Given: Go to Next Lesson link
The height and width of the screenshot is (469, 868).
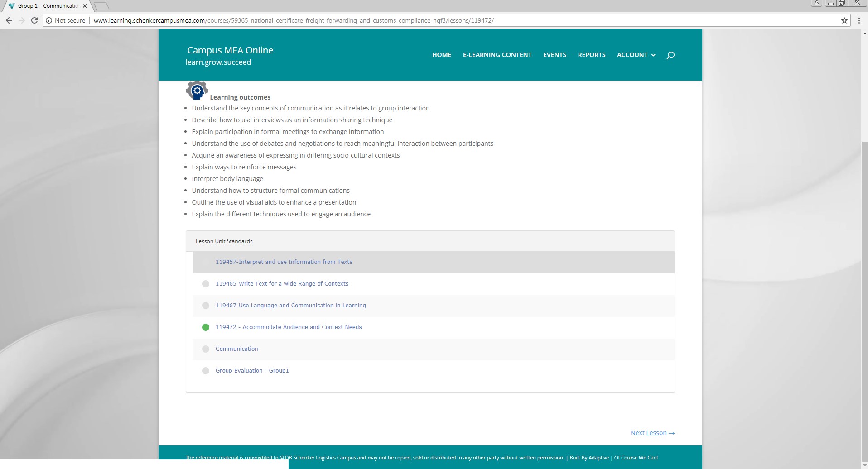Looking at the screenshot, I should pyautogui.click(x=652, y=433).
